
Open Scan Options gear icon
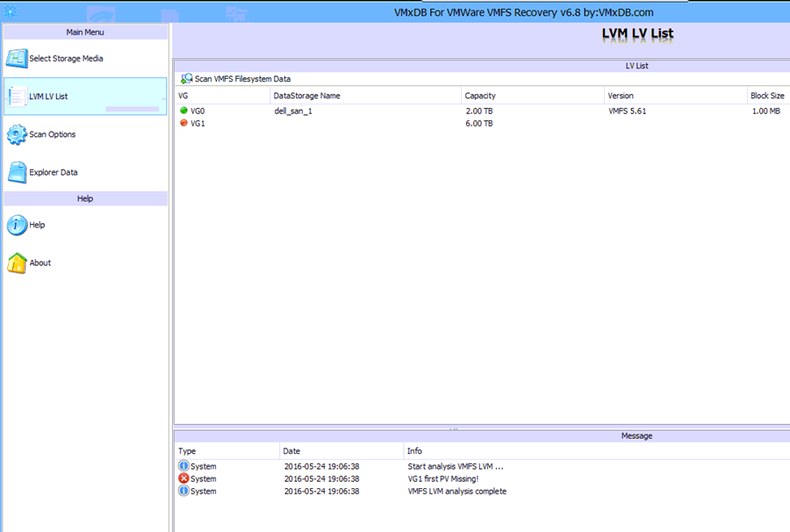17,134
